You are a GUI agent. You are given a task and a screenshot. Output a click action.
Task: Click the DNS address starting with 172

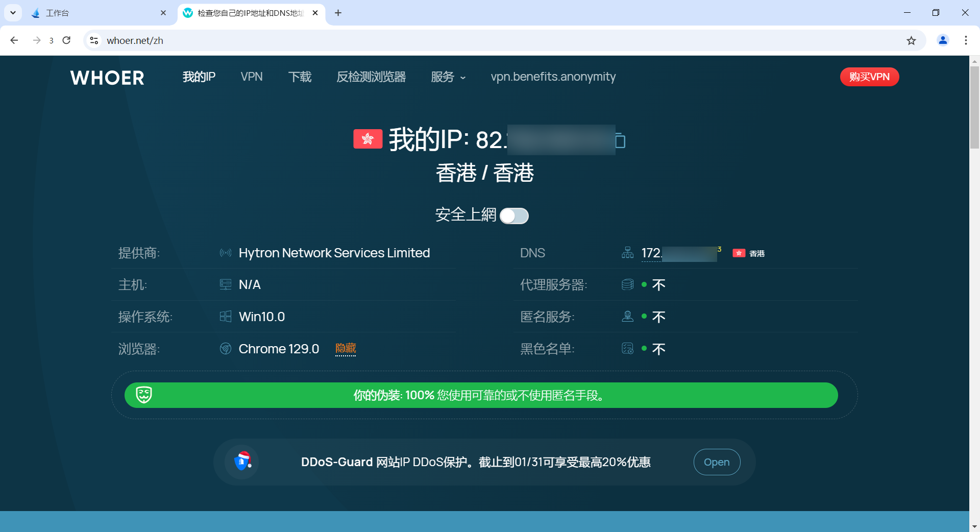(679, 253)
